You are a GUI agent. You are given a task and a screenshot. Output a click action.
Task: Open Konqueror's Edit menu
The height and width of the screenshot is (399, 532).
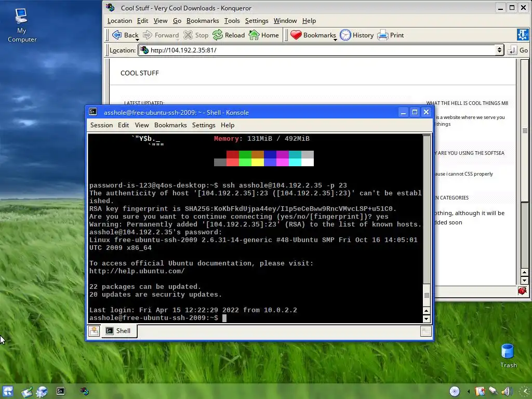coord(142,21)
